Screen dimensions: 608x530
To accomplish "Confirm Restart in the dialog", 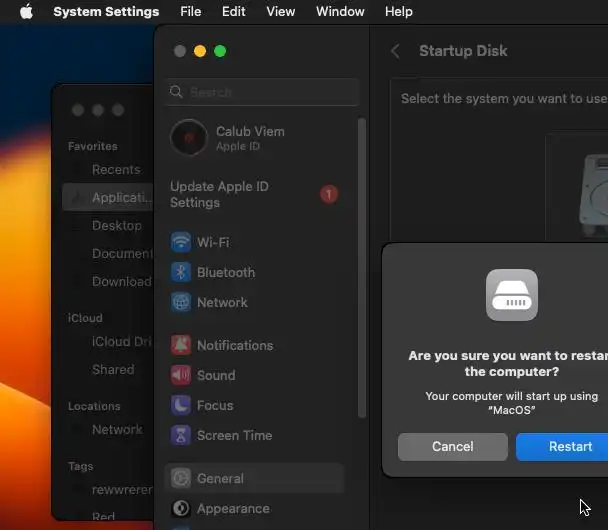I will tap(562, 447).
